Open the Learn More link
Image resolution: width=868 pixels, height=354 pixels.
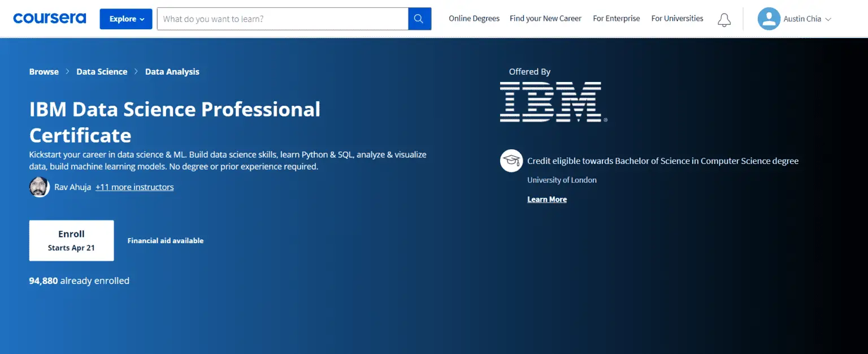pos(547,199)
